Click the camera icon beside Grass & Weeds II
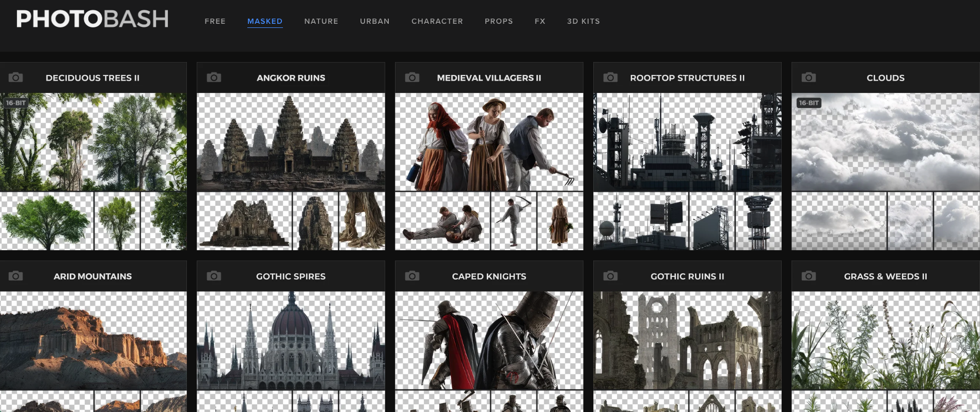Screen dimensions: 980x412 tap(809, 276)
